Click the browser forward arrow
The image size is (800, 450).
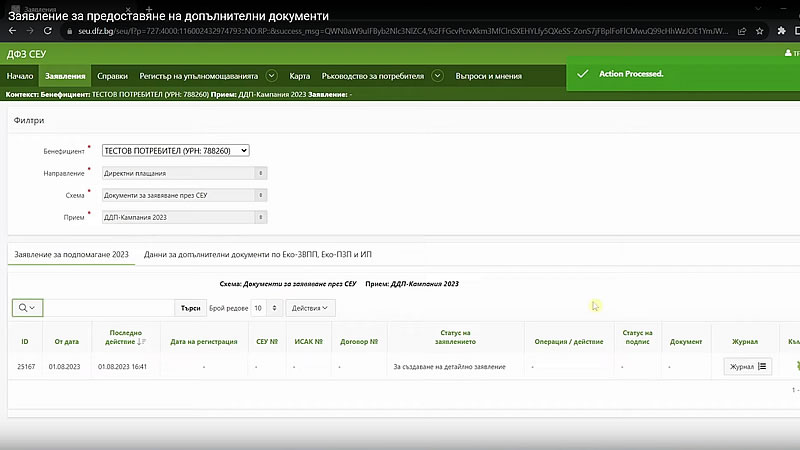click(30, 31)
